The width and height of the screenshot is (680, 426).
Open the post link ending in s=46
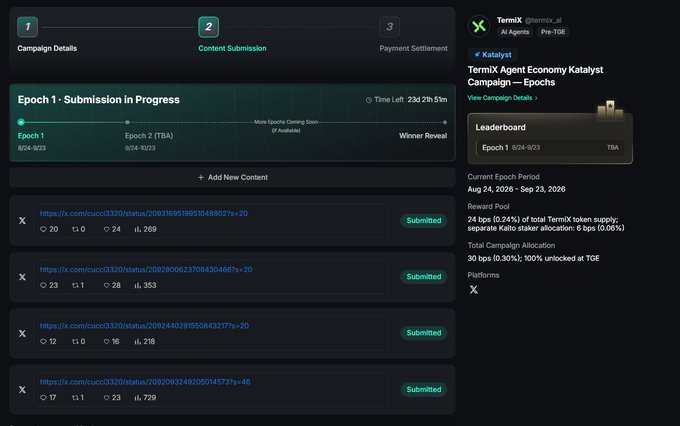145,382
